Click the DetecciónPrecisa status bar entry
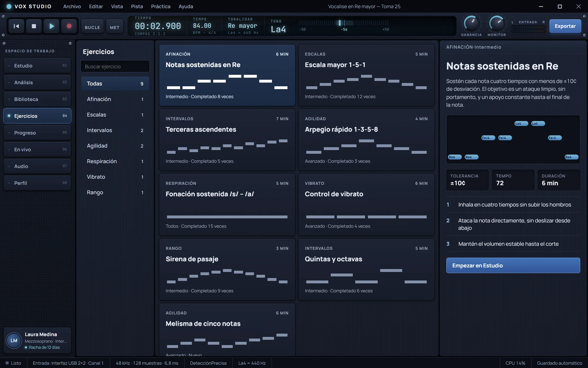The width and height of the screenshot is (588, 368). [x=208, y=363]
